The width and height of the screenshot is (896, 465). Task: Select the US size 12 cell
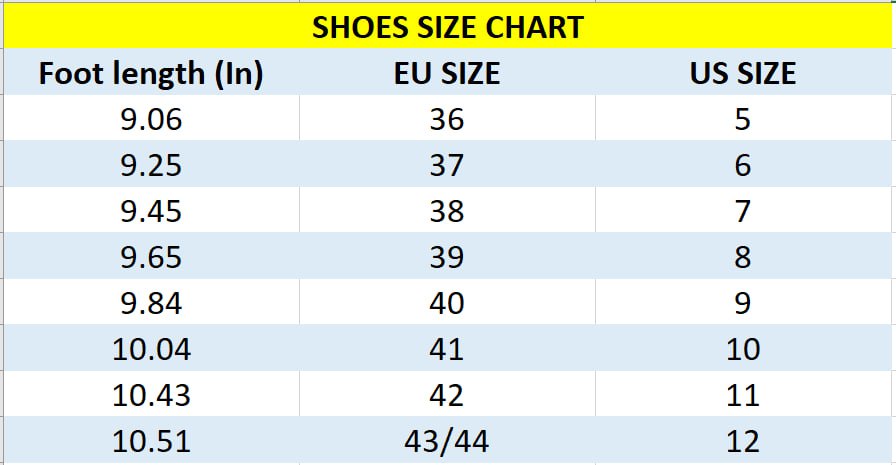click(x=743, y=440)
